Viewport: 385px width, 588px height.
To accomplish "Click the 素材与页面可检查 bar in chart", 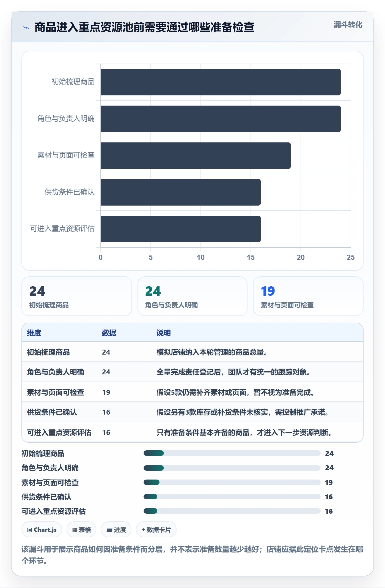I will [x=196, y=156].
